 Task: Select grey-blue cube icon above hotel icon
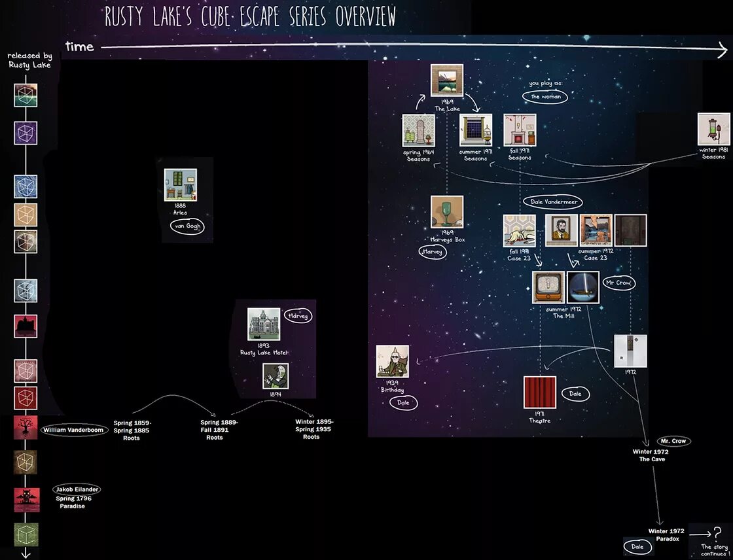(x=26, y=290)
